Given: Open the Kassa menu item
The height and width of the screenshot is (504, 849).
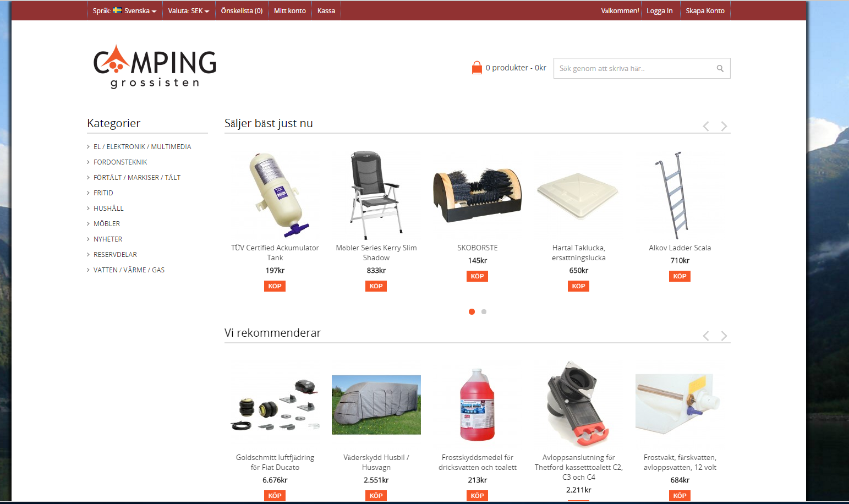Looking at the screenshot, I should 326,10.
